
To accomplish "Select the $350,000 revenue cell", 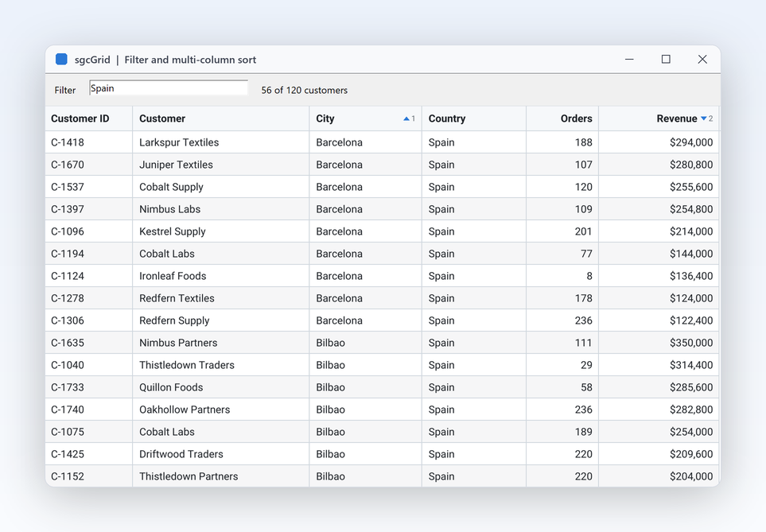I will (x=659, y=343).
